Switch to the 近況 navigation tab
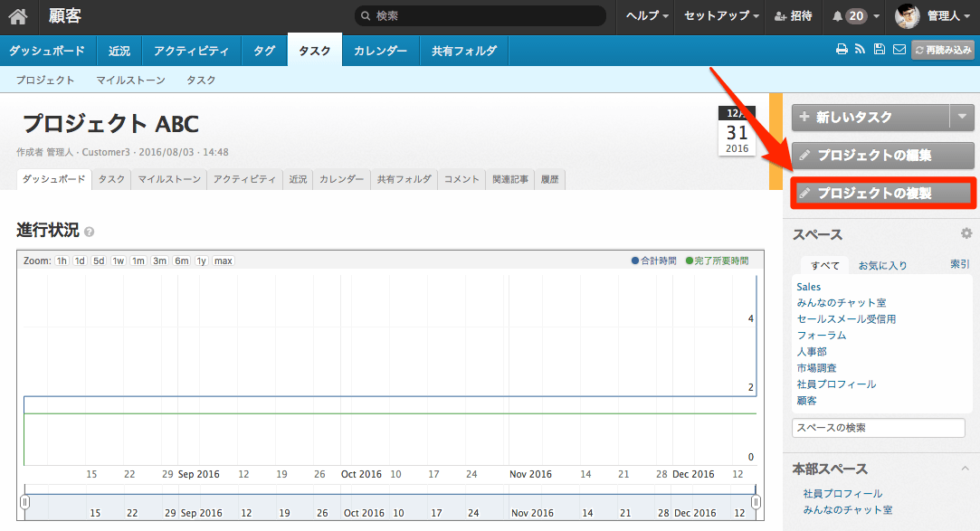Viewport: 980px width, 531px height. [x=119, y=51]
